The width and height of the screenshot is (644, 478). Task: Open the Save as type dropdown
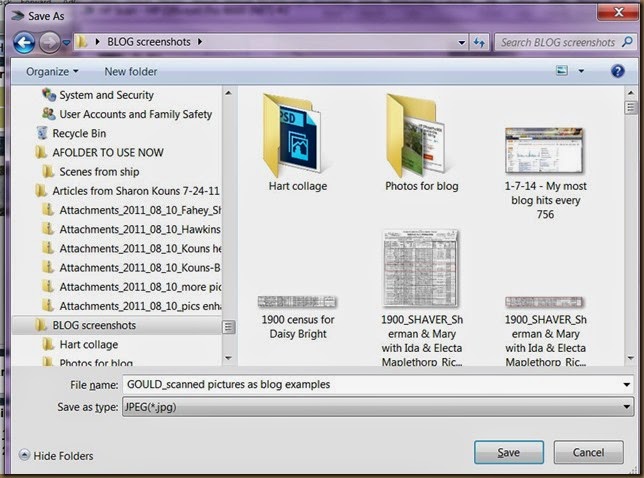click(378, 407)
